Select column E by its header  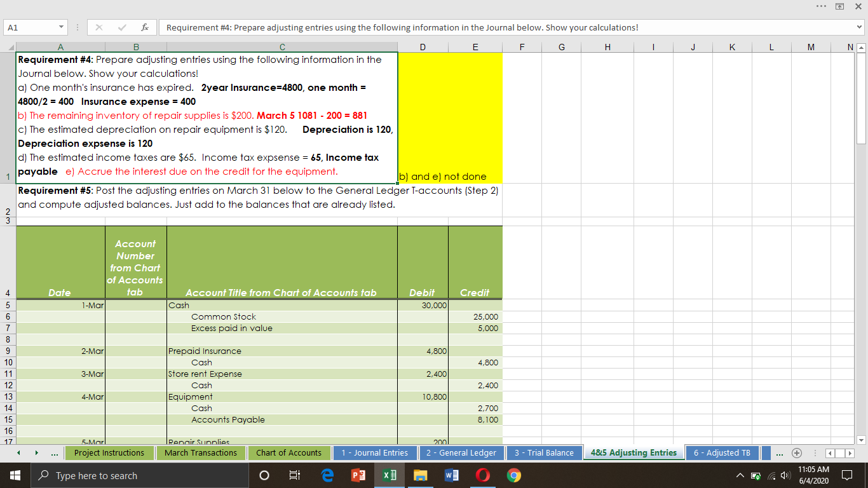coord(475,46)
